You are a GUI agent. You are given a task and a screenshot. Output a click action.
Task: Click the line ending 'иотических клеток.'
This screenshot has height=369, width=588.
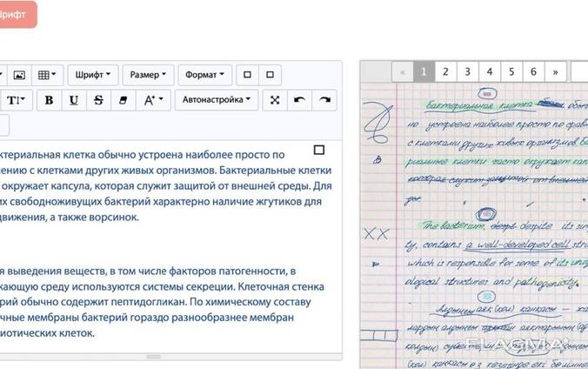[x=47, y=333]
